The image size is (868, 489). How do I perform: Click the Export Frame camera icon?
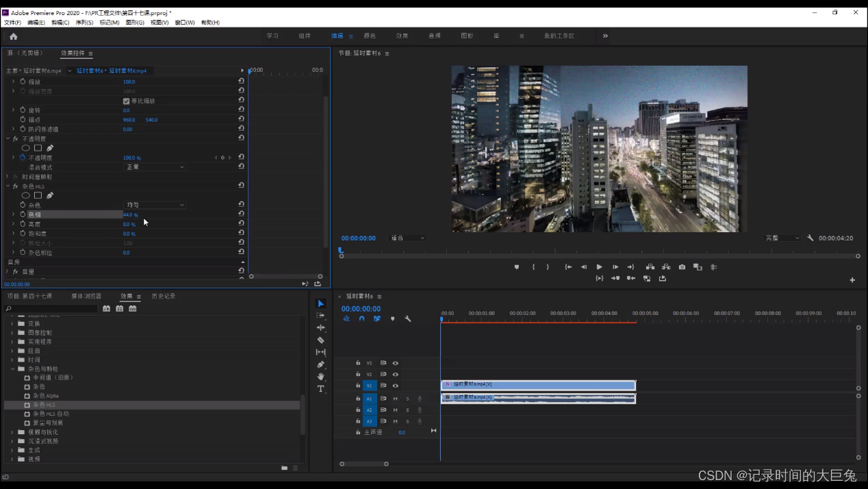[x=682, y=267]
